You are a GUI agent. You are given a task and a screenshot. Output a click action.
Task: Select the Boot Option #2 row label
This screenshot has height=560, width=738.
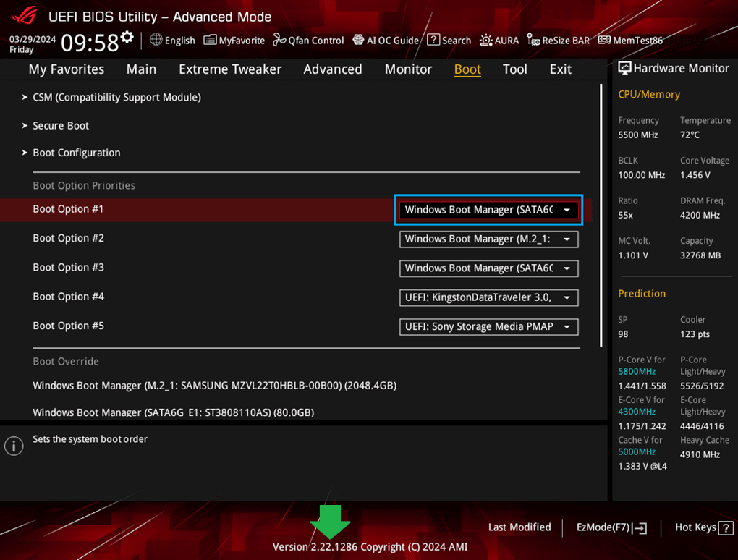point(68,238)
